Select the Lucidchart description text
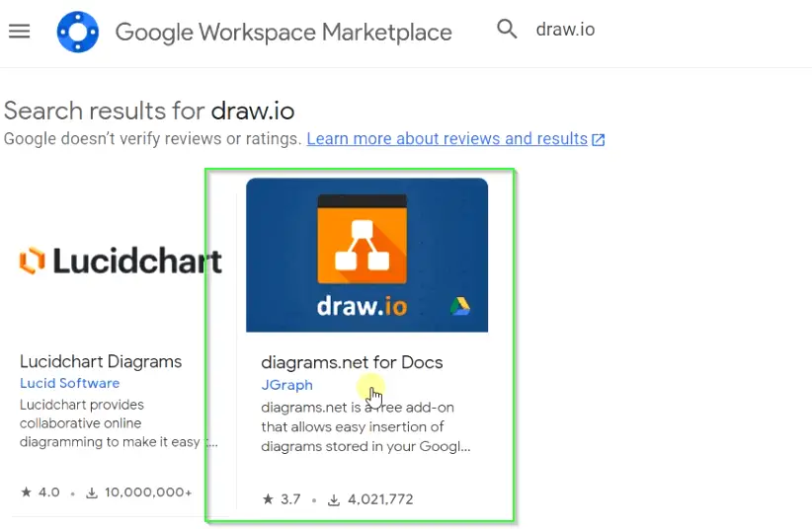This screenshot has width=812, height=529. [x=119, y=423]
